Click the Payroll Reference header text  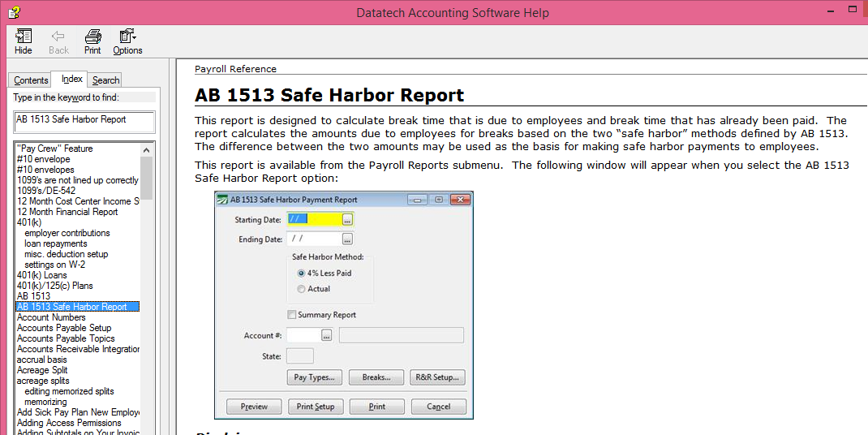[x=235, y=69]
